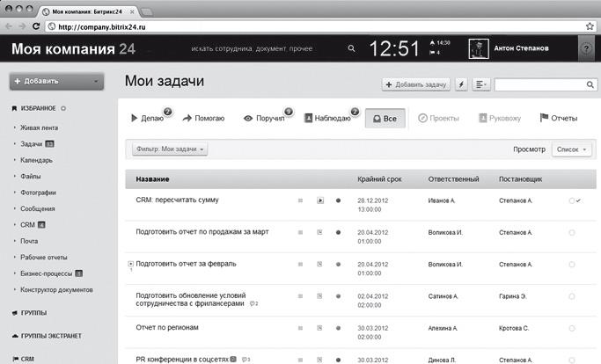Click the search magnifier in header

coord(351,48)
